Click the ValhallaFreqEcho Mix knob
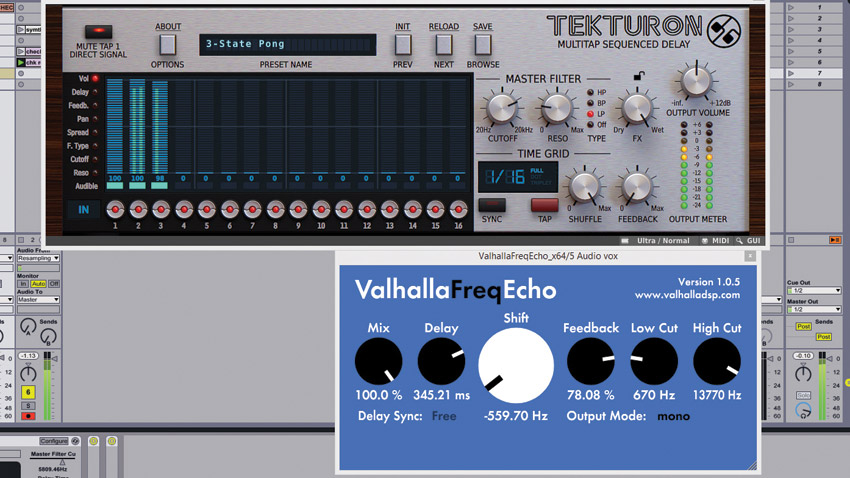This screenshot has width=850, height=478. point(378,361)
